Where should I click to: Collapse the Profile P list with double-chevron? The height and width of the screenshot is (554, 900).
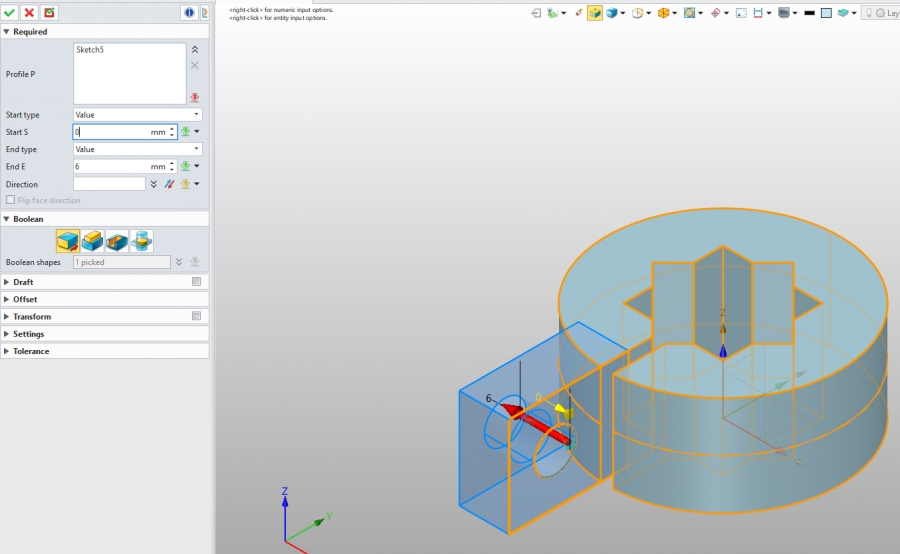195,49
